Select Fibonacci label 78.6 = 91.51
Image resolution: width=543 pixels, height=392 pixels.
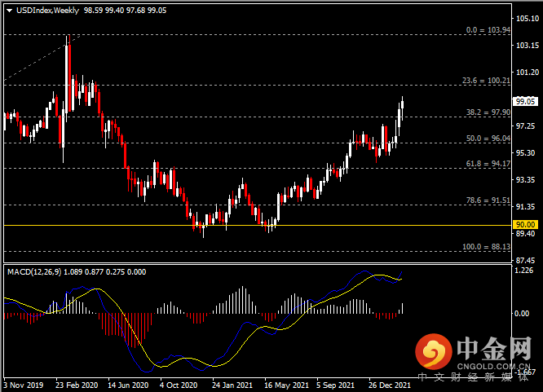coord(488,200)
